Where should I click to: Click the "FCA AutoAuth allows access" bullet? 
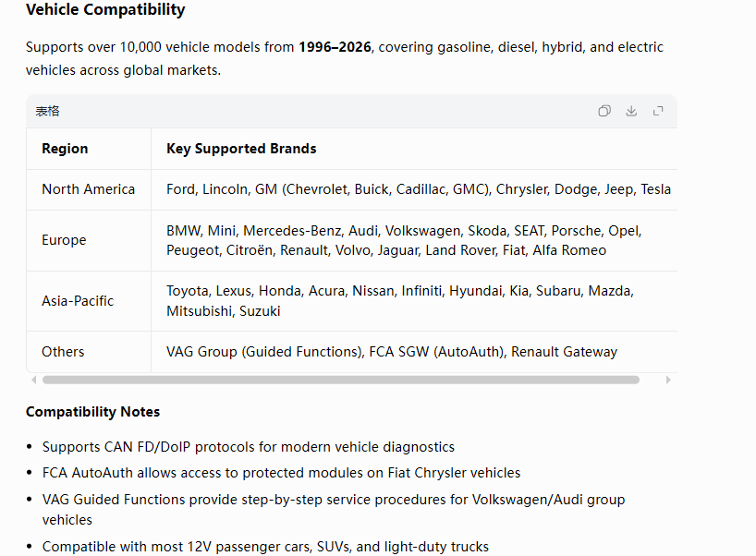[x=281, y=473]
